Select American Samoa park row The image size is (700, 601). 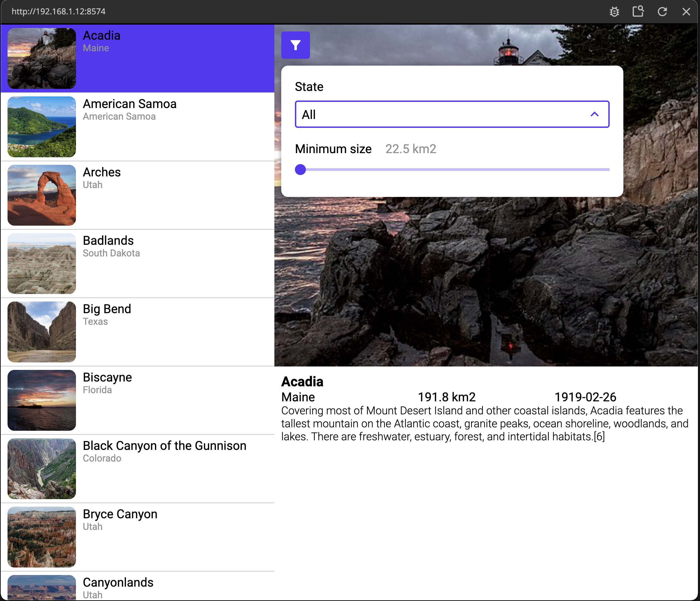click(138, 127)
